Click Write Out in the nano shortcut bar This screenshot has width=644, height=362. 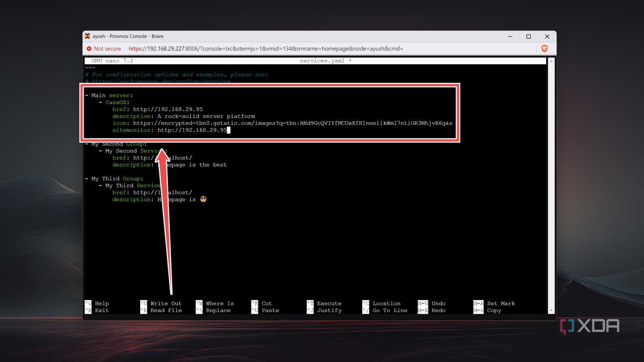pos(165,303)
